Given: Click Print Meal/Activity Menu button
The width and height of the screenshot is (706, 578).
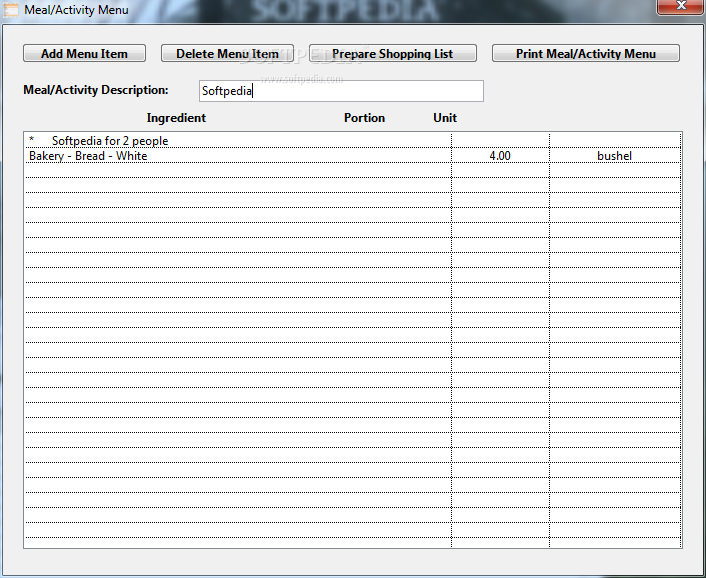Looking at the screenshot, I should (x=586, y=53).
